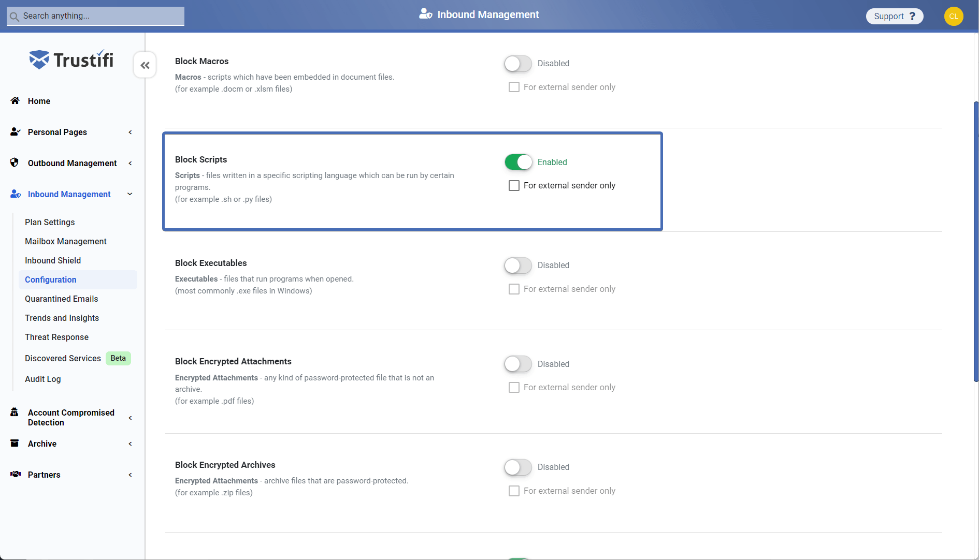This screenshot has height=560, width=979.
Task: Click the Support button
Action: 895,16
